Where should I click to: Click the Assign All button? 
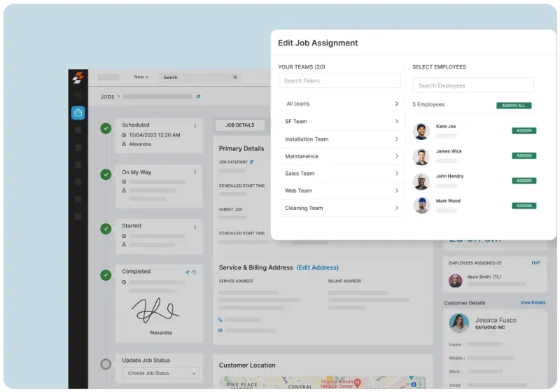[514, 106]
